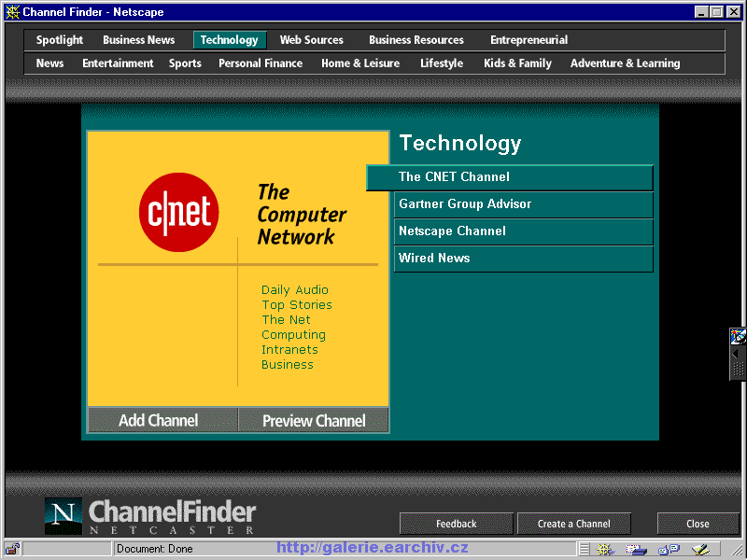Go to the Business Resources category
This screenshot has height=560, width=747.
pyautogui.click(x=416, y=40)
